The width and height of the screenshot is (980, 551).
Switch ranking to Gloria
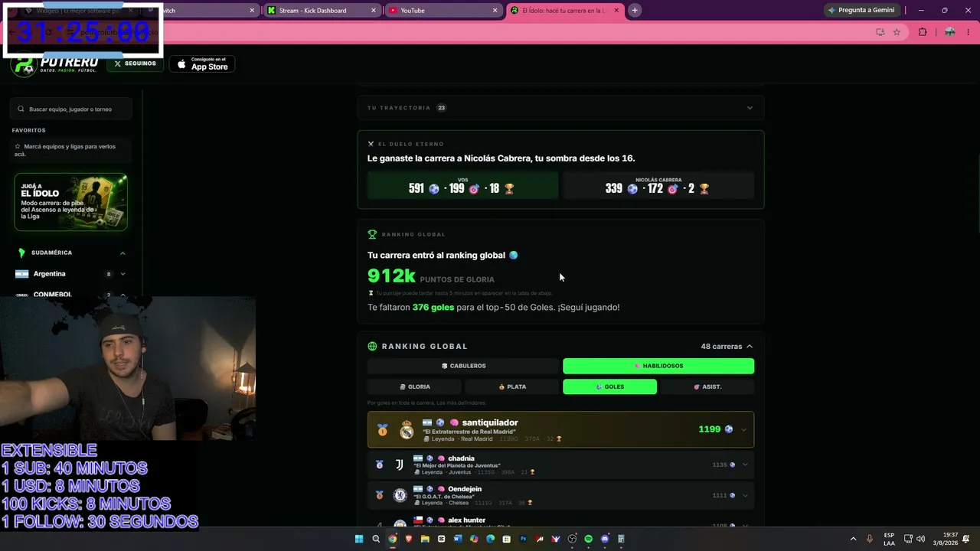click(x=414, y=386)
